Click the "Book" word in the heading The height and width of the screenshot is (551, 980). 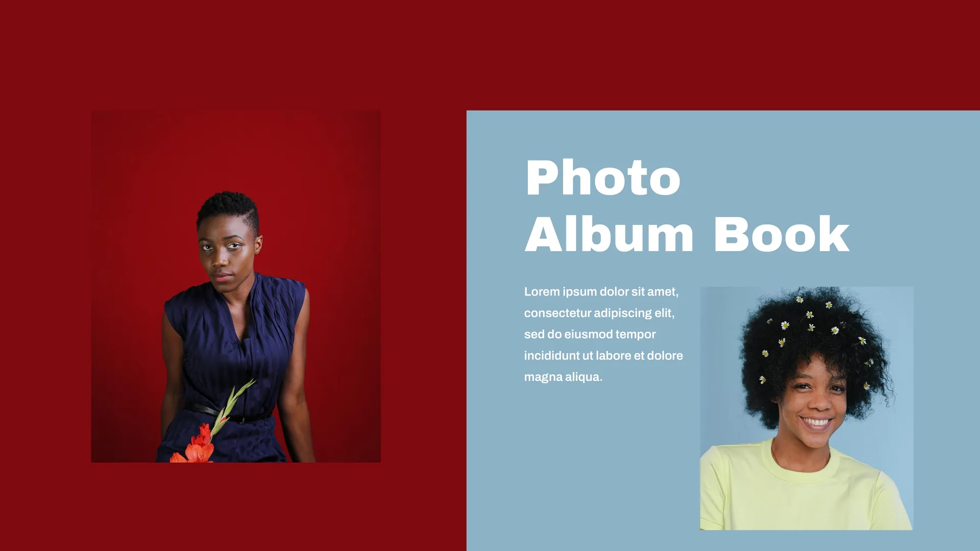click(x=781, y=234)
